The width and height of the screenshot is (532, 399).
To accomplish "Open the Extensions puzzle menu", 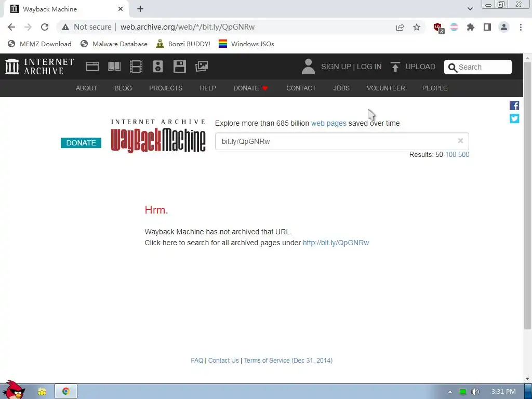I will point(470,27).
